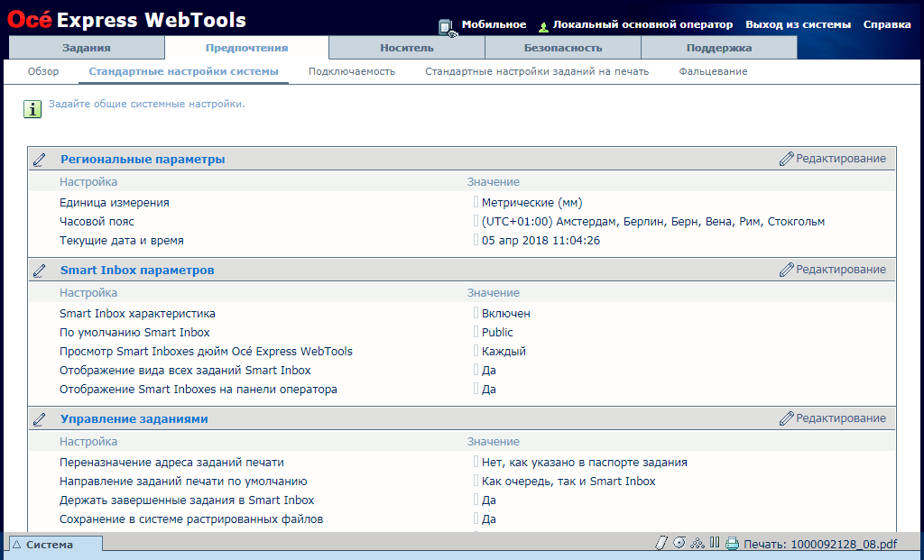Click Редактирование for Управление заданиями
Screen dimensions: 924x560
[x=833, y=418]
